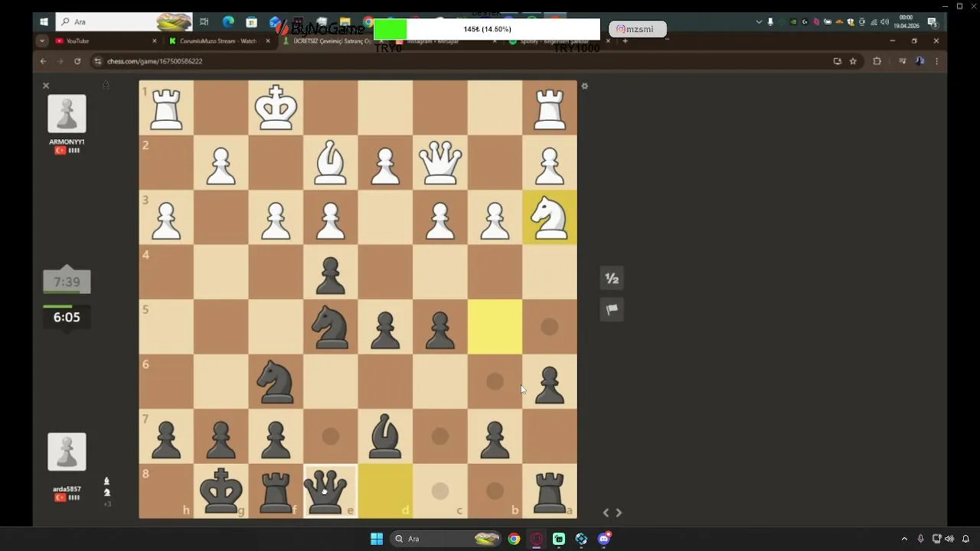Go to previous move arrow

point(606,513)
